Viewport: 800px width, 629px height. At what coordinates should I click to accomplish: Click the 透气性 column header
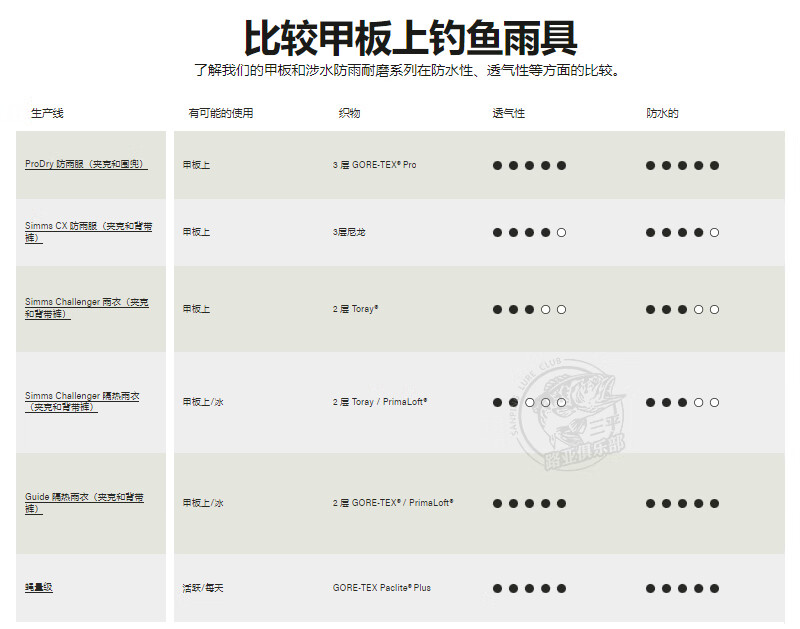click(508, 113)
